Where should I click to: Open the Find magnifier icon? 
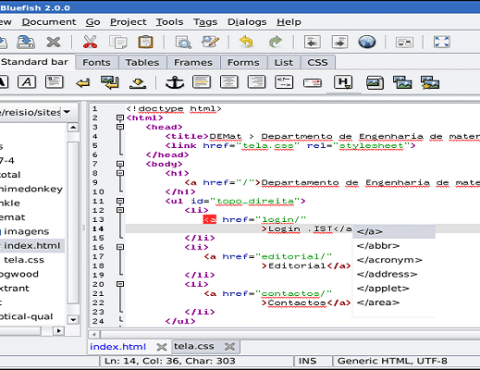[x=183, y=42]
